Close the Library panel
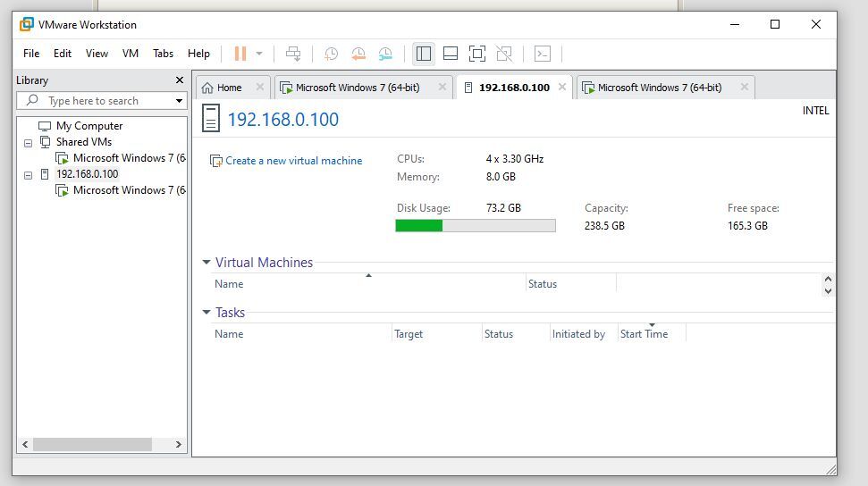The height and width of the screenshot is (486, 868). coord(180,80)
